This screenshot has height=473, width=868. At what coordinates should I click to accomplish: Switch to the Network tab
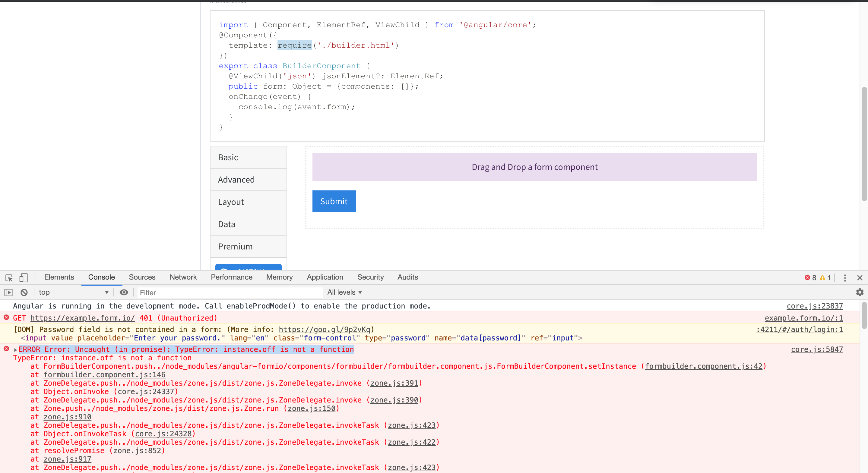(x=183, y=277)
